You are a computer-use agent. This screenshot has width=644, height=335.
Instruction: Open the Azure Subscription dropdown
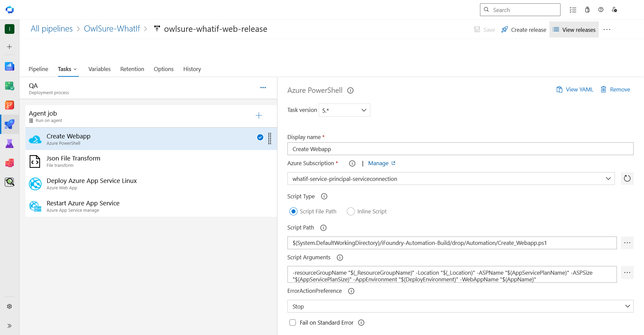point(451,179)
